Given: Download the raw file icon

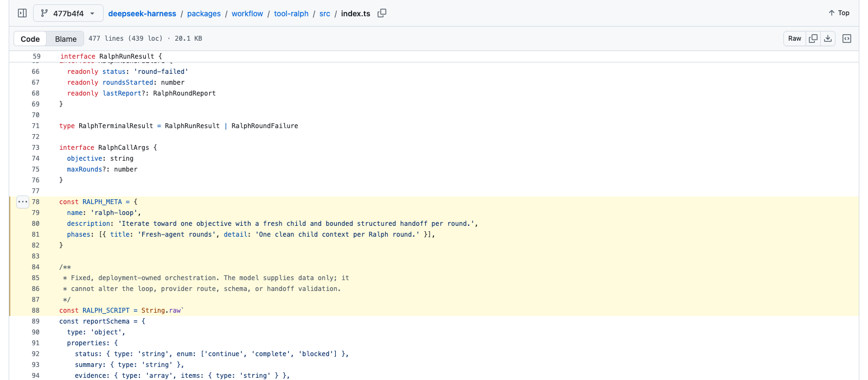Looking at the screenshot, I should point(828,39).
